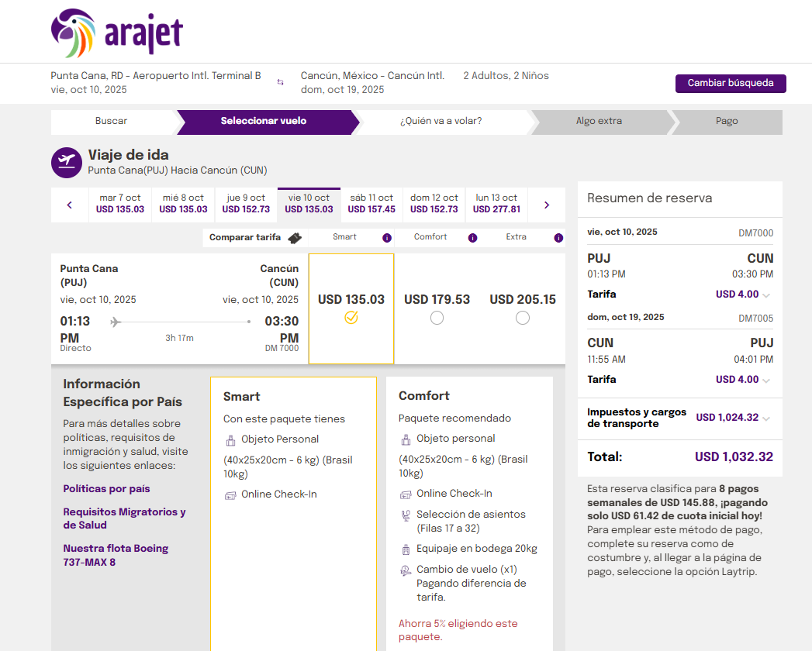Click the Comparar tarifa ticket icon

point(295,238)
